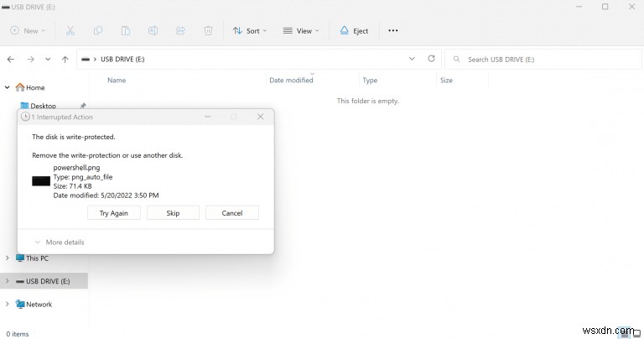Refresh the USB DRIVE folder

click(431, 59)
